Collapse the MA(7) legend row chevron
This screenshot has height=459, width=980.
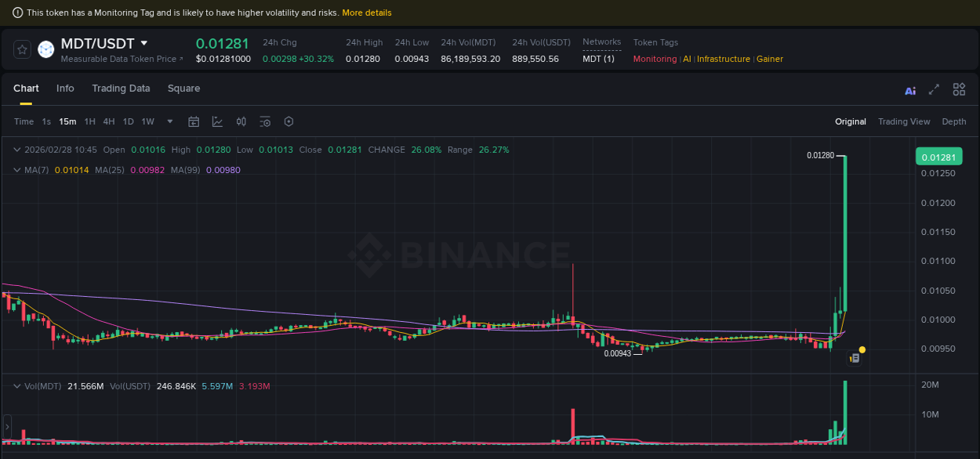pos(16,170)
